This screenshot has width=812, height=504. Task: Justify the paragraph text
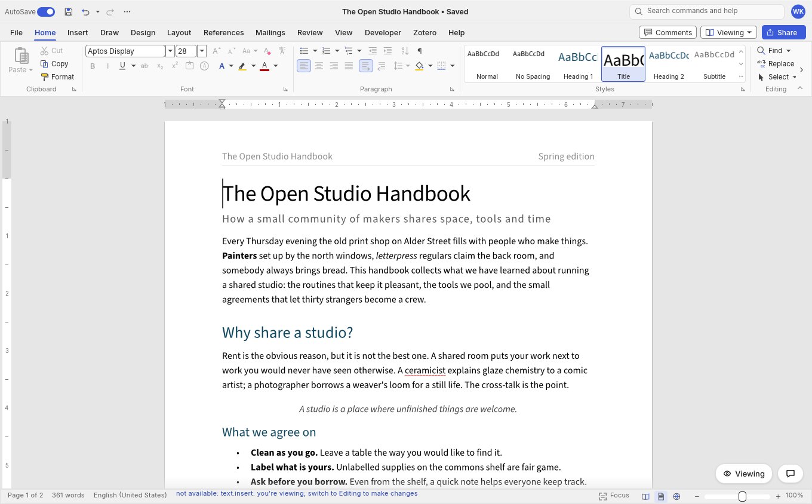[x=349, y=66]
